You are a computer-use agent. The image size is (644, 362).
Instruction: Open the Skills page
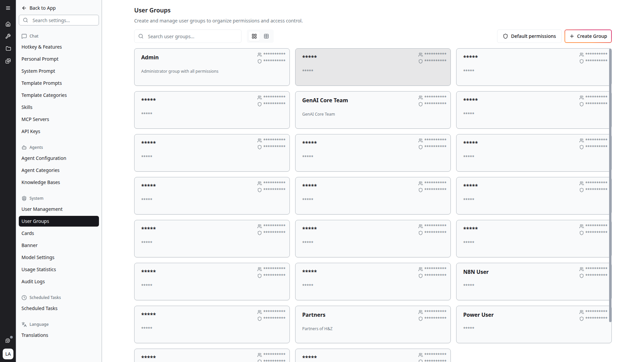(x=59, y=107)
